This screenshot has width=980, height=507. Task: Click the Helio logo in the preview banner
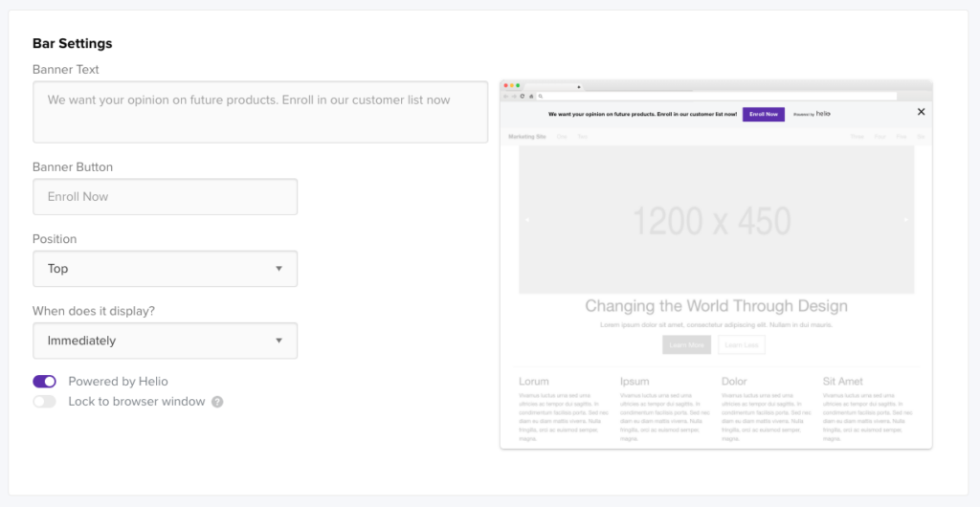coord(823,114)
